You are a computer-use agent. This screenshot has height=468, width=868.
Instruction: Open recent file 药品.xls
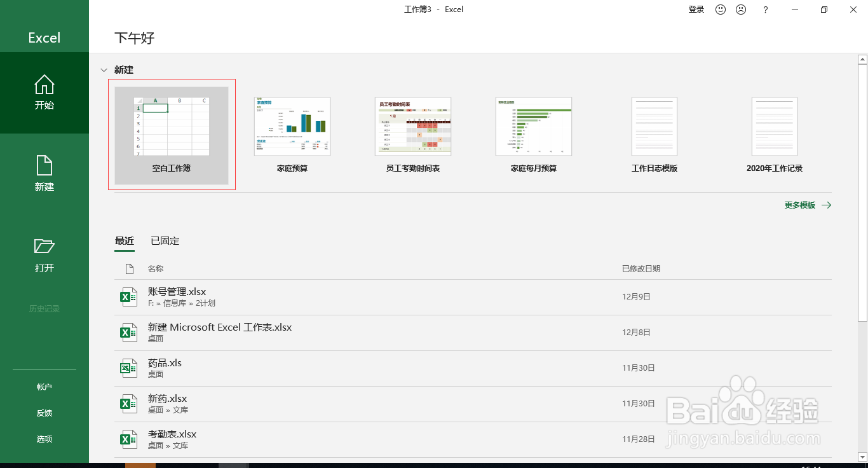coord(473,368)
